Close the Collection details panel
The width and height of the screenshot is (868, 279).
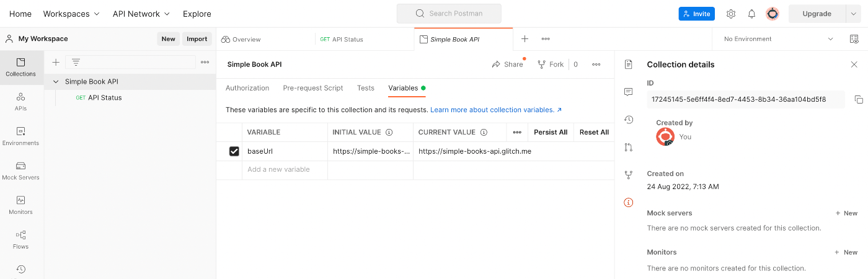(854, 64)
